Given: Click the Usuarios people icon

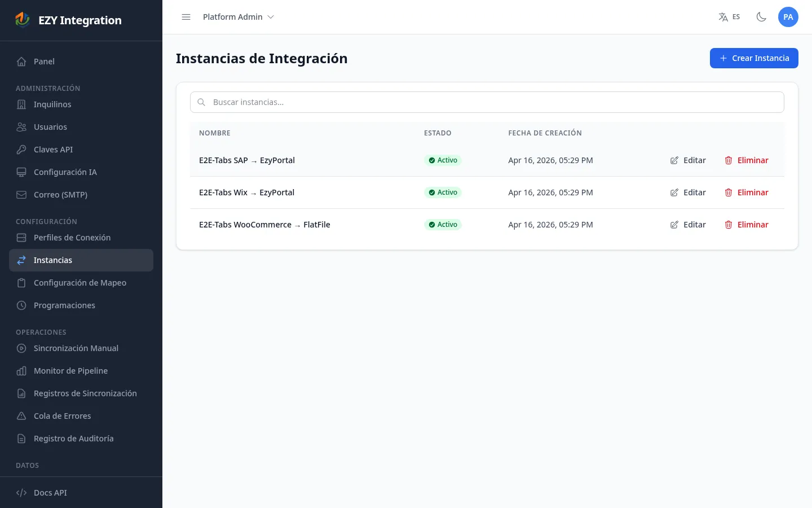Looking at the screenshot, I should pyautogui.click(x=21, y=127).
